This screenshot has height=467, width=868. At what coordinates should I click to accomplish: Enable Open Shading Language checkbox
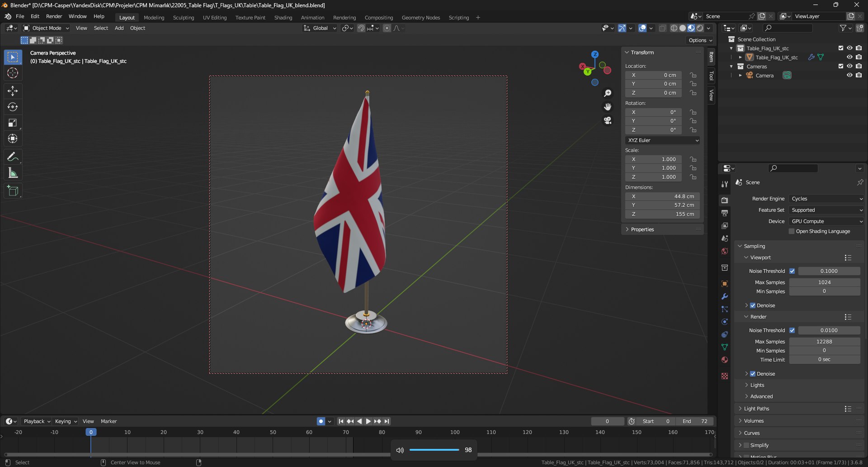click(792, 231)
